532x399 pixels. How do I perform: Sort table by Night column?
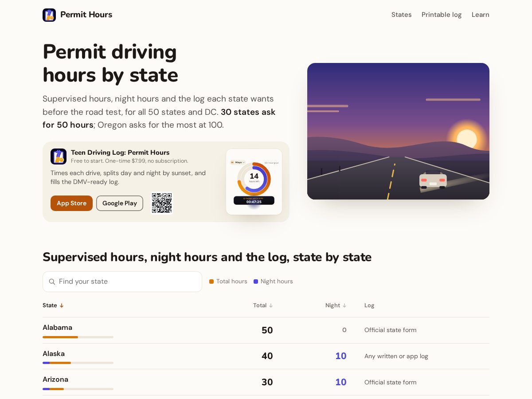click(336, 305)
